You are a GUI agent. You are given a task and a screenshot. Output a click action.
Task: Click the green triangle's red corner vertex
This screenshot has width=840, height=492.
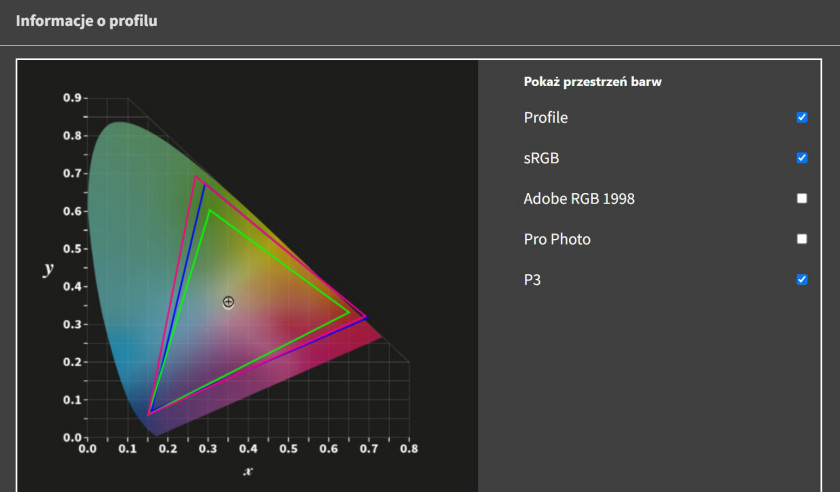349,312
